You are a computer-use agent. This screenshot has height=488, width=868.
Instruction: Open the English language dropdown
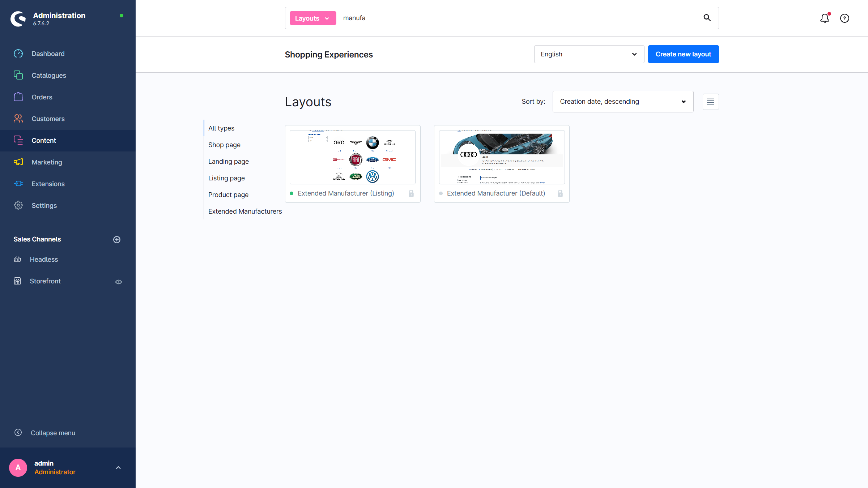coord(589,54)
